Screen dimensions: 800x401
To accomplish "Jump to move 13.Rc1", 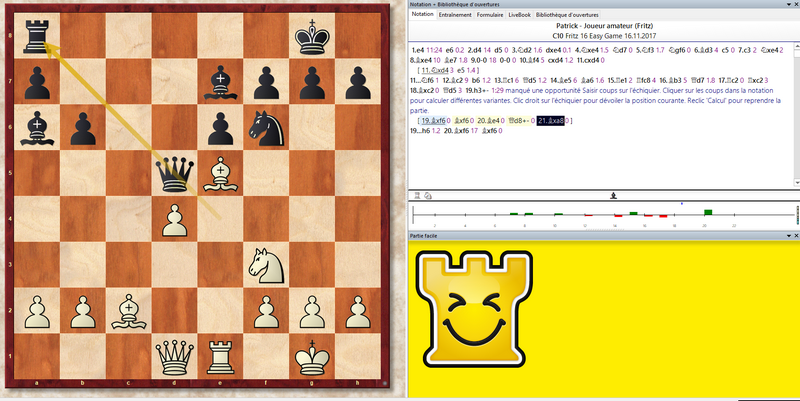I will (x=505, y=80).
